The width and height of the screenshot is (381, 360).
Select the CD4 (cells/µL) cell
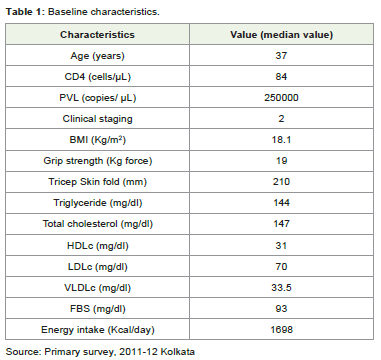click(x=97, y=76)
